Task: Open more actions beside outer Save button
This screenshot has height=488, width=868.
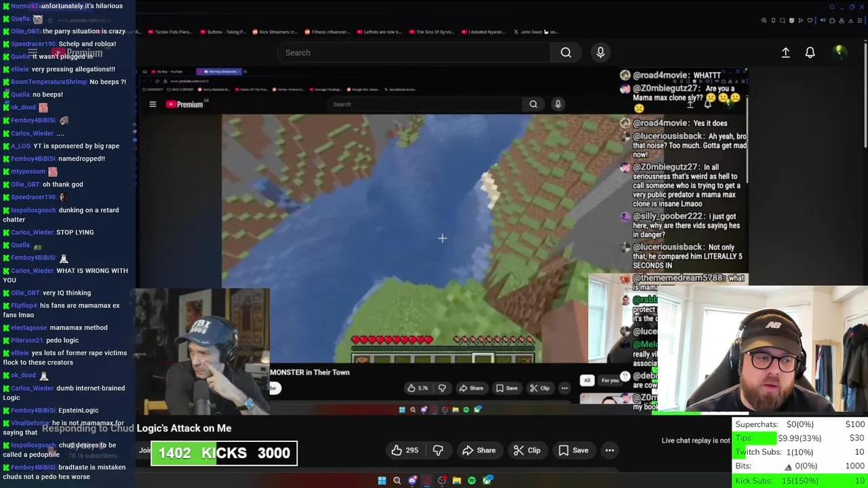Action: (610, 450)
